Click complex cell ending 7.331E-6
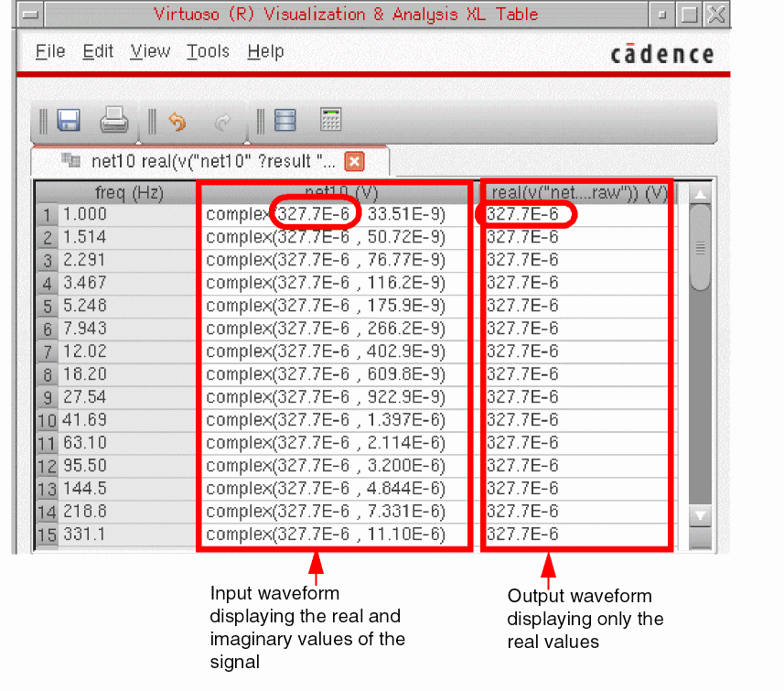 [338, 512]
